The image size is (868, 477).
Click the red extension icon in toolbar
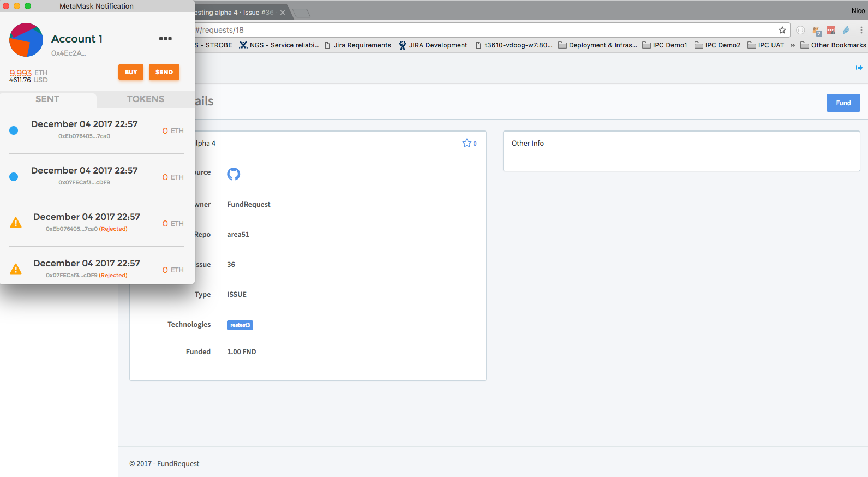[831, 30]
